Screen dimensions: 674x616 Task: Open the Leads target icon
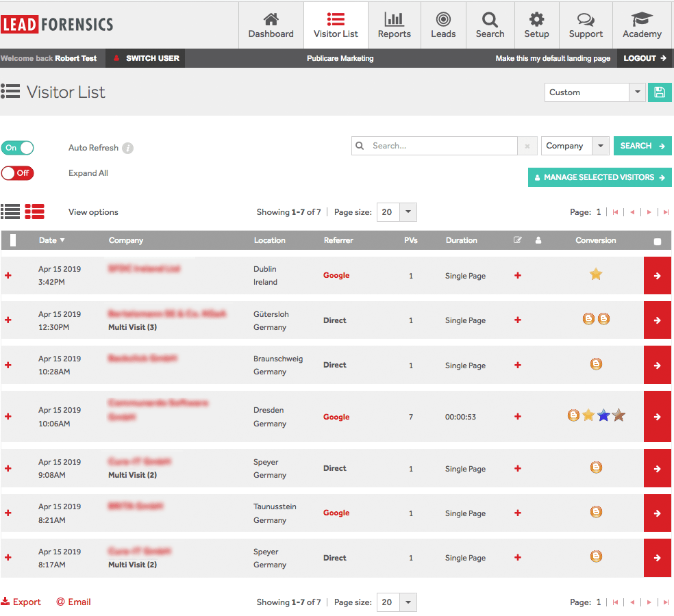pos(443,21)
